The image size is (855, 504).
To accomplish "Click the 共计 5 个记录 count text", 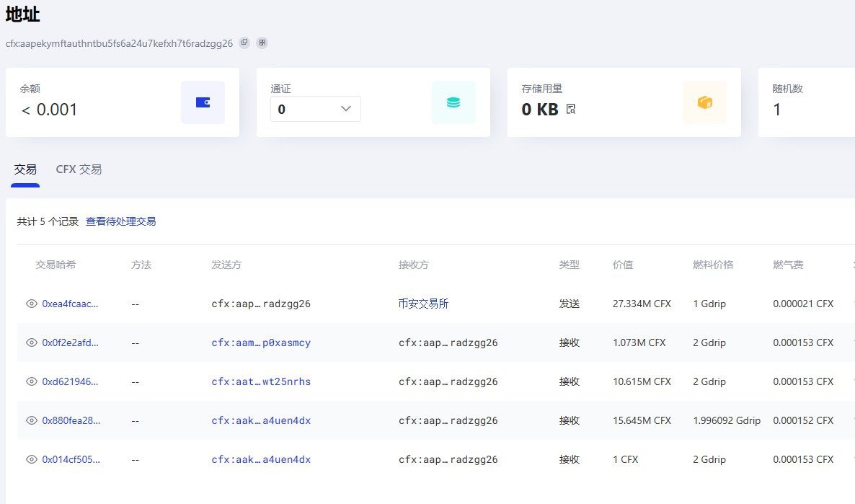I will tap(48, 221).
